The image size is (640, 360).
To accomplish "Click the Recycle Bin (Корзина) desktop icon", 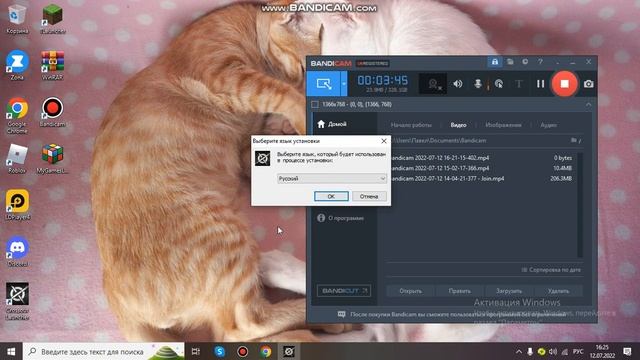I will [x=17, y=19].
